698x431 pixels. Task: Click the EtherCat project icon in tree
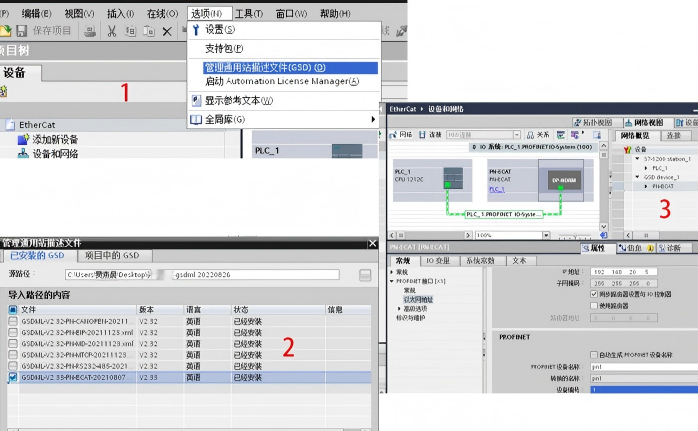10,125
